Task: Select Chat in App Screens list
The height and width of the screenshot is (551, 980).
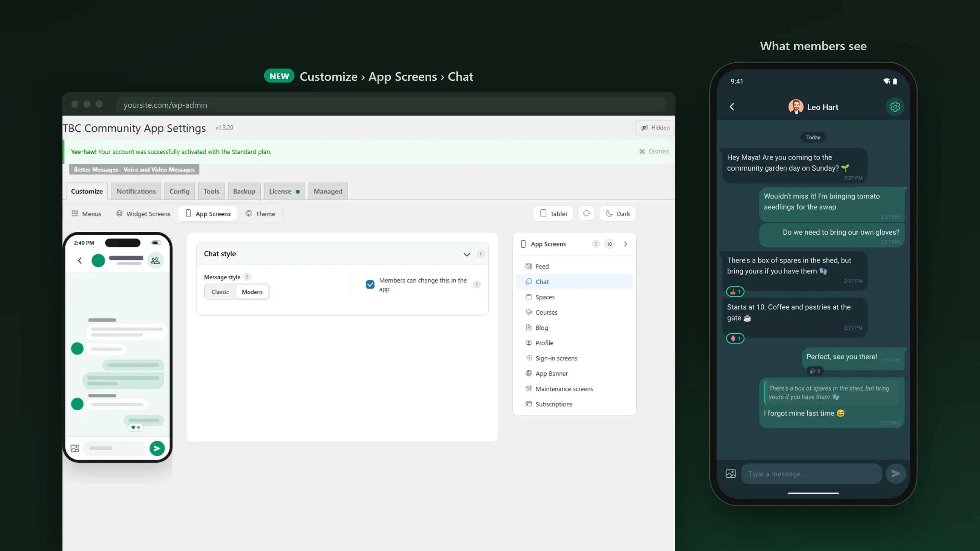Action: pyautogui.click(x=575, y=282)
